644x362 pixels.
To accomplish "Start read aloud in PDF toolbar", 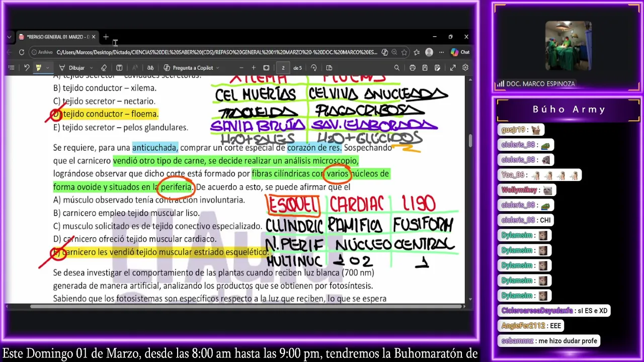I will [135, 68].
